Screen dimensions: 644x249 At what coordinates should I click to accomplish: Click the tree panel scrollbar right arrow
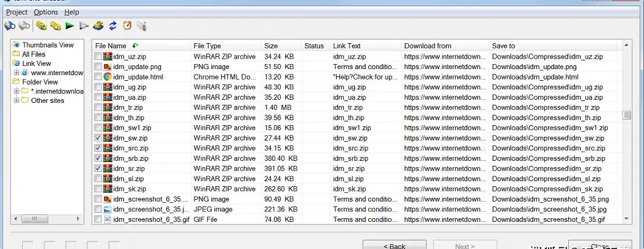click(x=79, y=219)
